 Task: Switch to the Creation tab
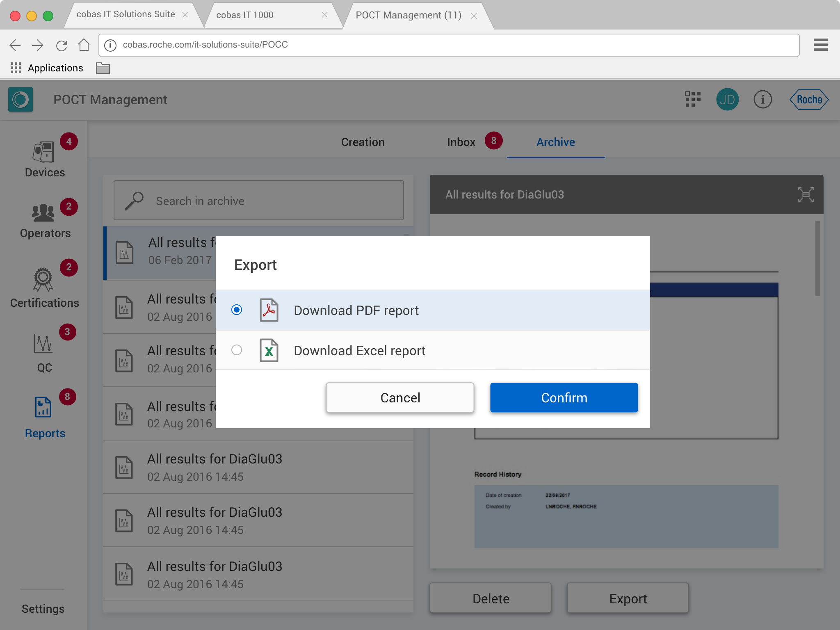pyautogui.click(x=363, y=142)
